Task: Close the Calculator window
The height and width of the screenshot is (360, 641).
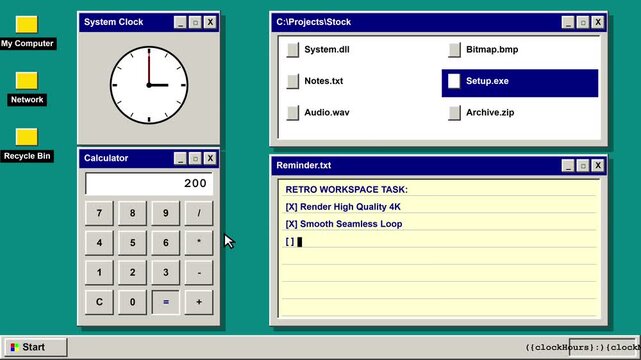Action: (210, 158)
